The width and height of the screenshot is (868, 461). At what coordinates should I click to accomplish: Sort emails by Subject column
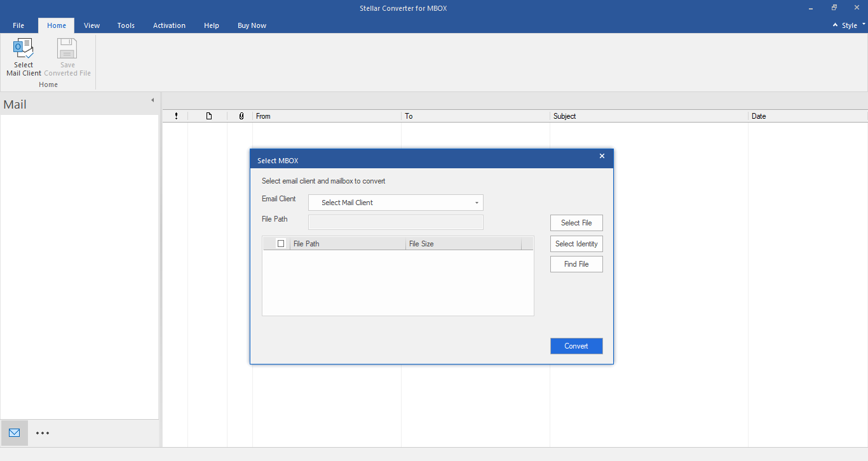pyautogui.click(x=649, y=116)
